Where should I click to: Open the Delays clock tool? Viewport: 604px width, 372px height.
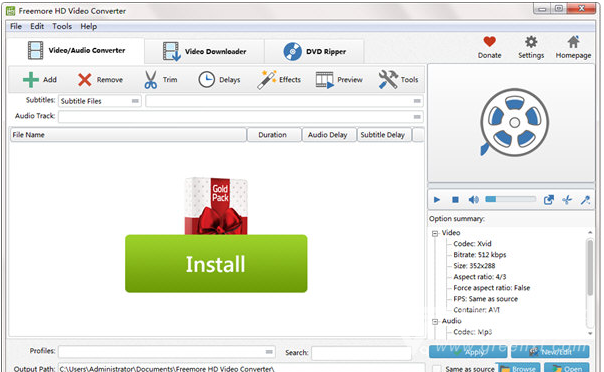point(206,80)
